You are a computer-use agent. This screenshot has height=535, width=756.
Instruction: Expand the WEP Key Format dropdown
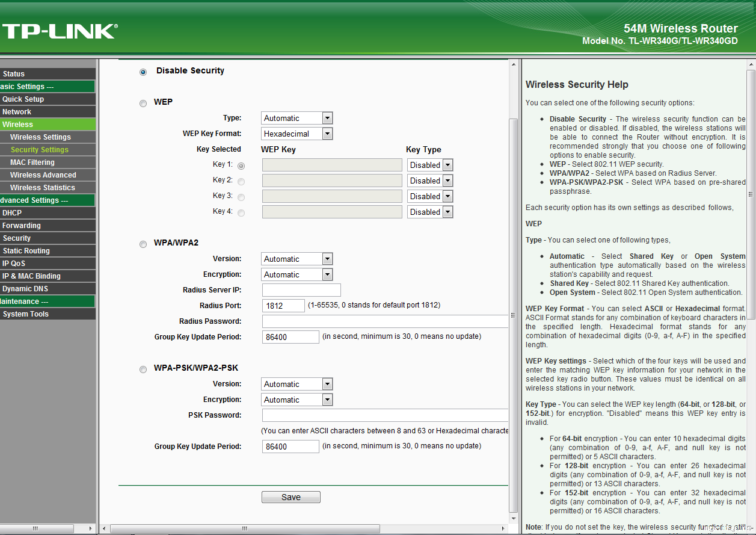pyautogui.click(x=297, y=134)
